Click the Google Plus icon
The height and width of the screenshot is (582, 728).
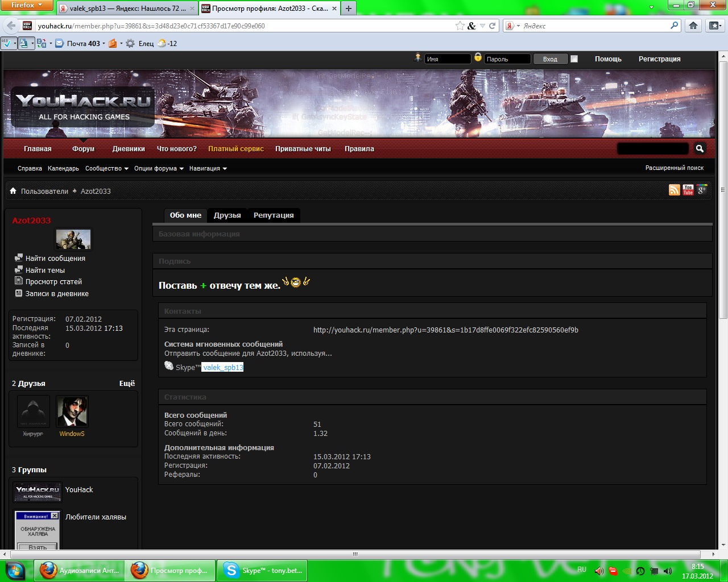(702, 190)
